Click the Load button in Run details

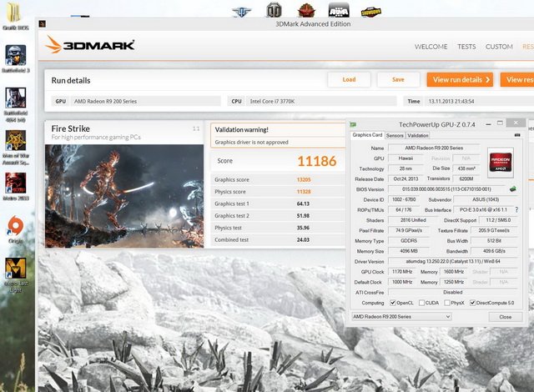tap(349, 79)
